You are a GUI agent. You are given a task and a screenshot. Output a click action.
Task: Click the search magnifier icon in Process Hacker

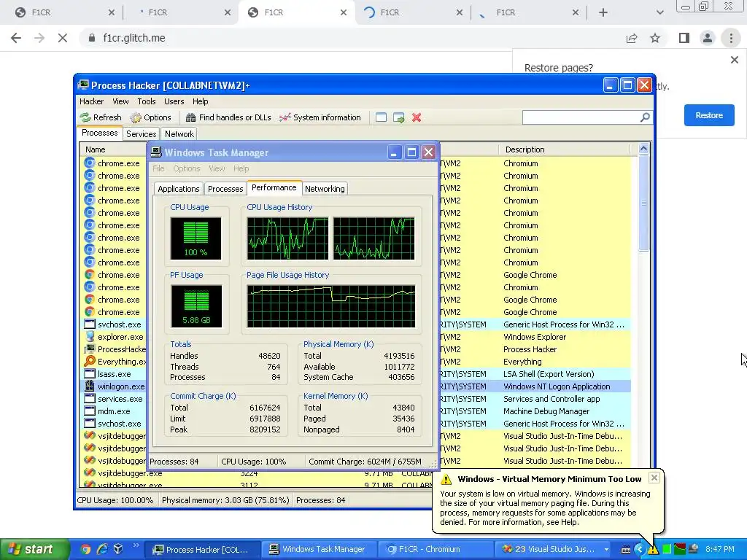tap(645, 117)
